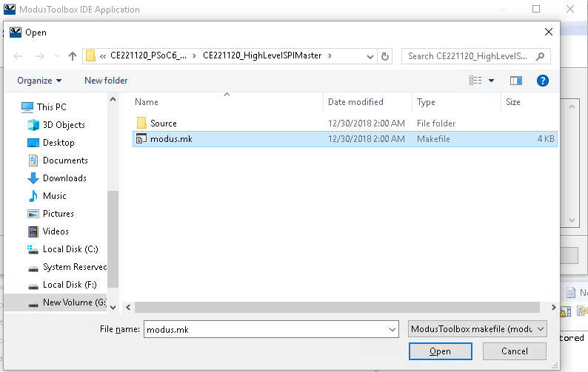Image resolution: width=588 pixels, height=372 pixels.
Task: Sort by the Name column header
Action: pos(146,102)
